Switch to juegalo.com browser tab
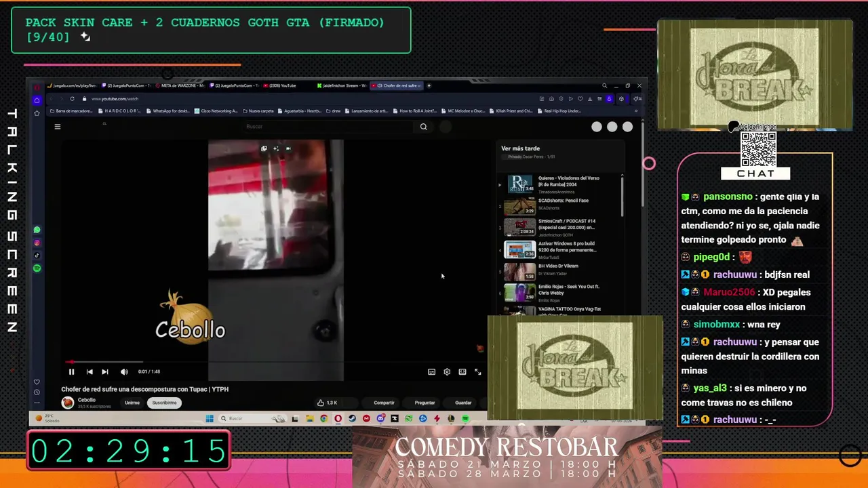The image size is (868, 488). pos(73,86)
